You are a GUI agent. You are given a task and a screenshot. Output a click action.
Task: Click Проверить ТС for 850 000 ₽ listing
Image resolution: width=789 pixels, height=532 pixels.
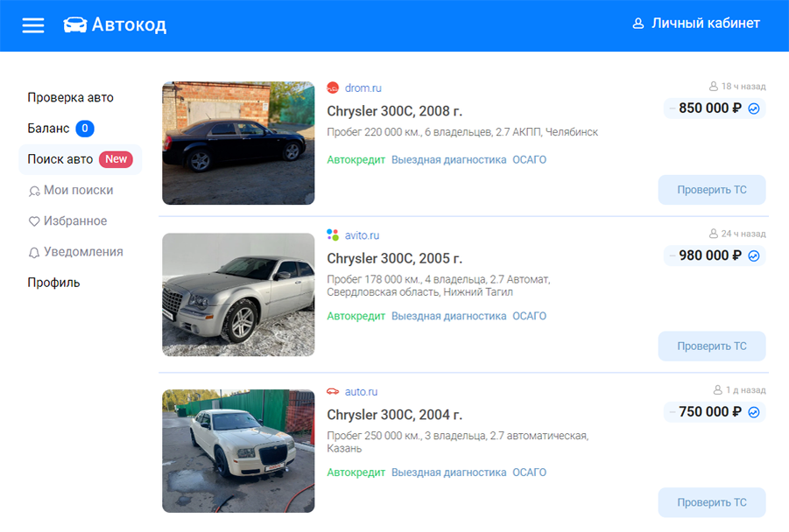(x=712, y=190)
